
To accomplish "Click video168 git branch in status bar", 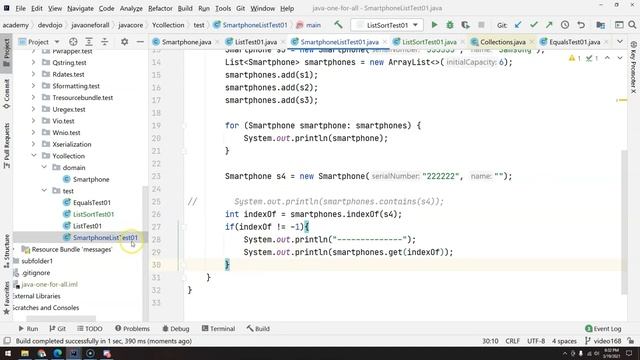I will pyautogui.click(x=603, y=341).
